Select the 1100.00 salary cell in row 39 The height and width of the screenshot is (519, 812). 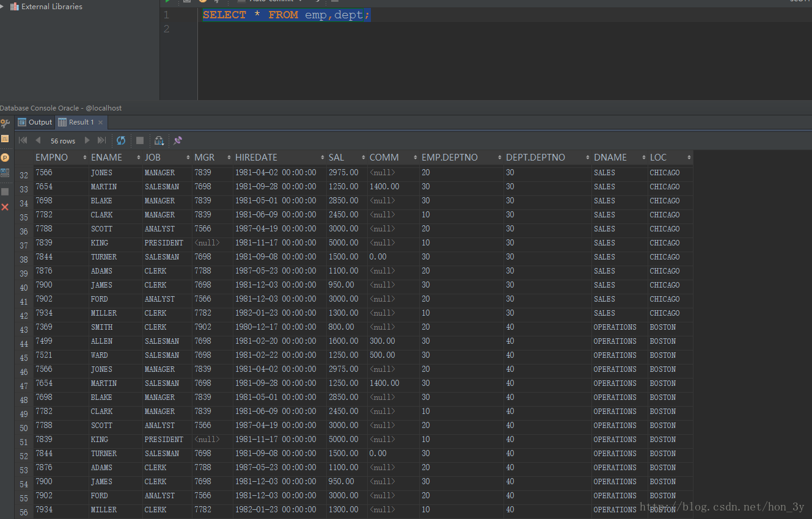pyautogui.click(x=343, y=271)
